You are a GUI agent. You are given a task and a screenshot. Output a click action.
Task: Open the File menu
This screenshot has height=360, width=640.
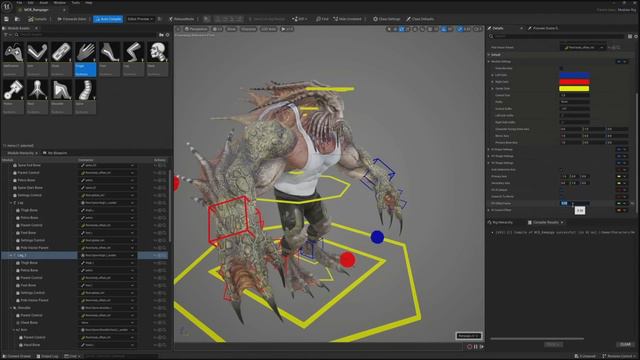pyautogui.click(x=19, y=2)
